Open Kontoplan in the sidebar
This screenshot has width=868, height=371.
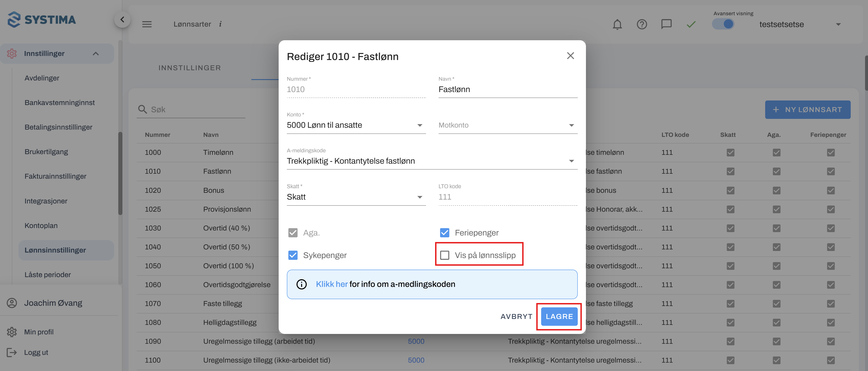click(41, 226)
